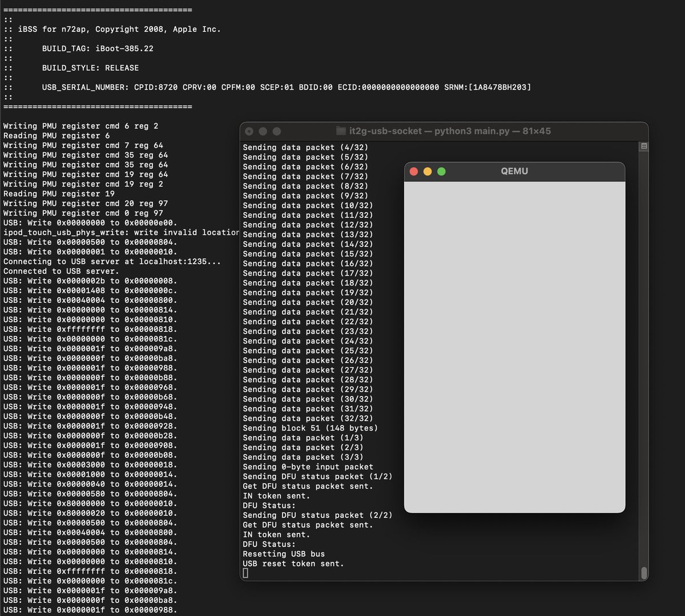Click the terminal split-pane icon above scrollbar
This screenshot has height=616, width=685.
(644, 147)
